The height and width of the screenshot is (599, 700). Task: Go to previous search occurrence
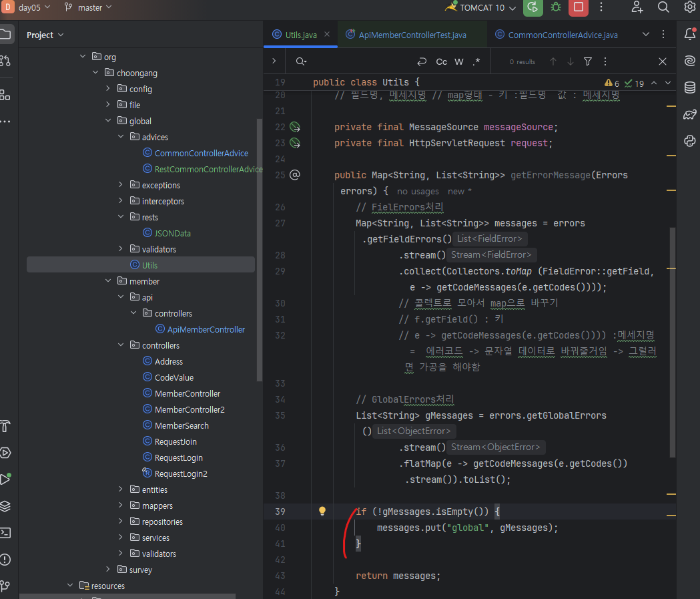(553, 61)
